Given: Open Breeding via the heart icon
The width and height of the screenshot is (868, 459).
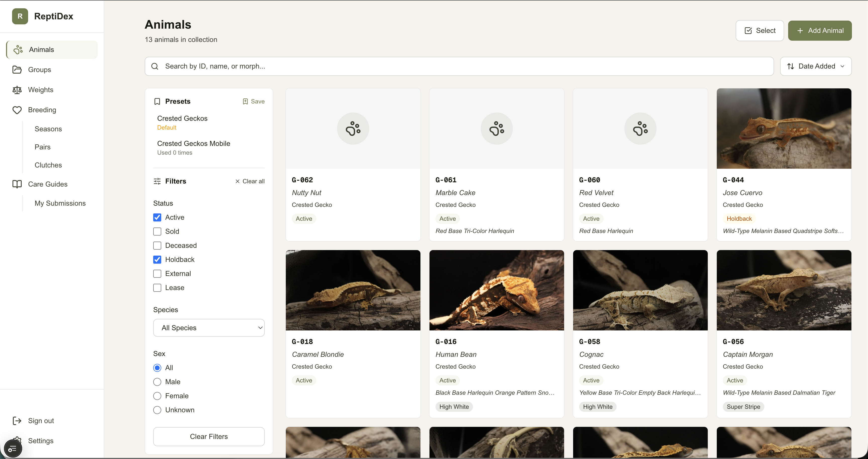Looking at the screenshot, I should 17,110.
